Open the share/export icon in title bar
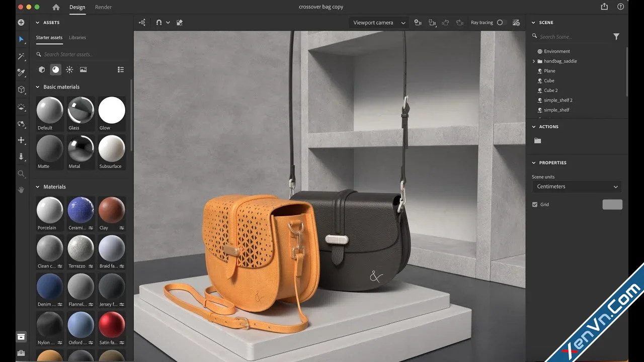Viewport: 644px width, 362px height. [604, 7]
